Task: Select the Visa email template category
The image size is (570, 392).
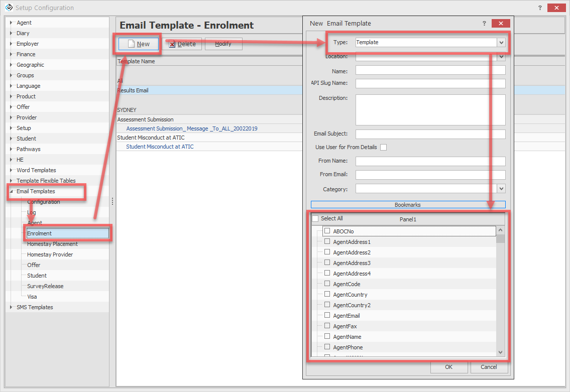Action: coord(32,297)
